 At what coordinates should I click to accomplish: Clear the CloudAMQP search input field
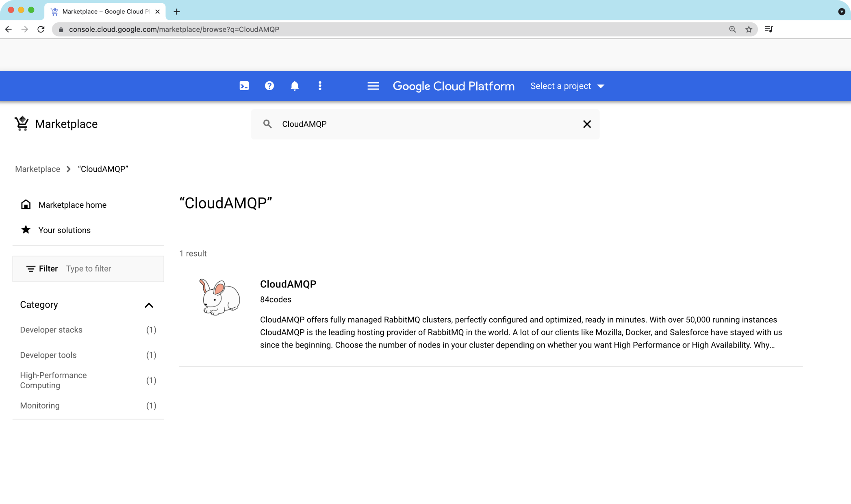pyautogui.click(x=586, y=124)
